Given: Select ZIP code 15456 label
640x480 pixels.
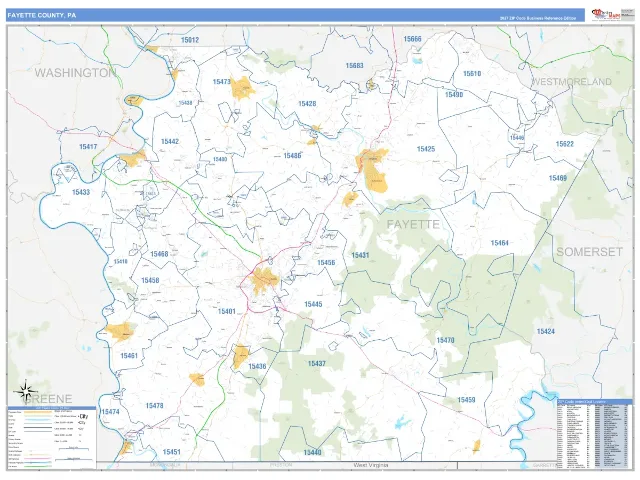Looking at the screenshot, I should tap(326, 262).
